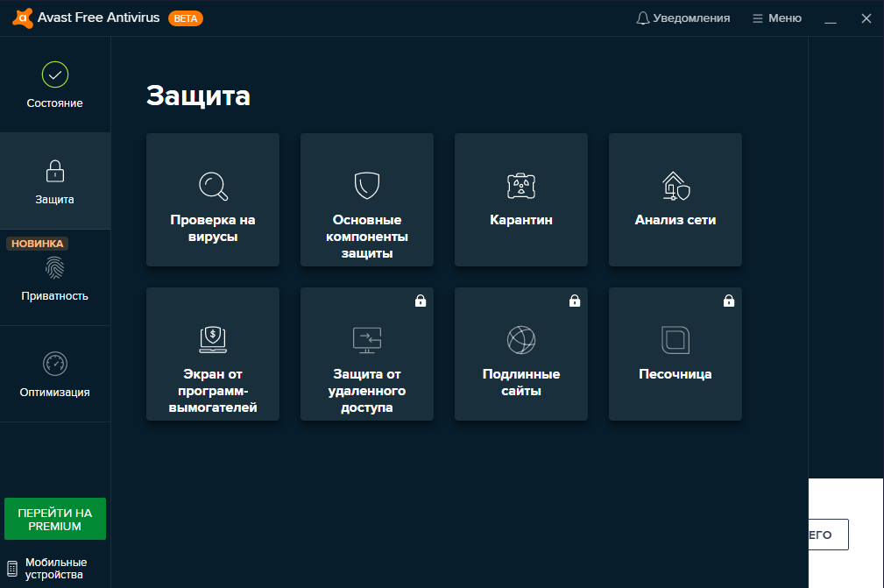Click lock badge on Защита от удаленного доступа
884x588 pixels.
pyautogui.click(x=421, y=301)
